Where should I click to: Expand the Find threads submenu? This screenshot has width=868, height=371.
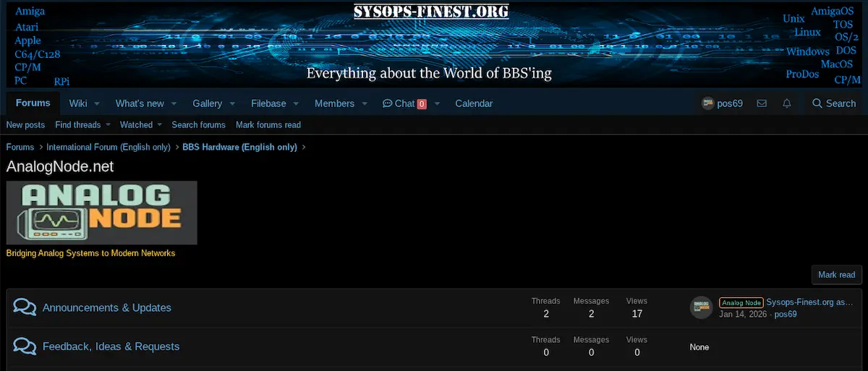tap(108, 125)
